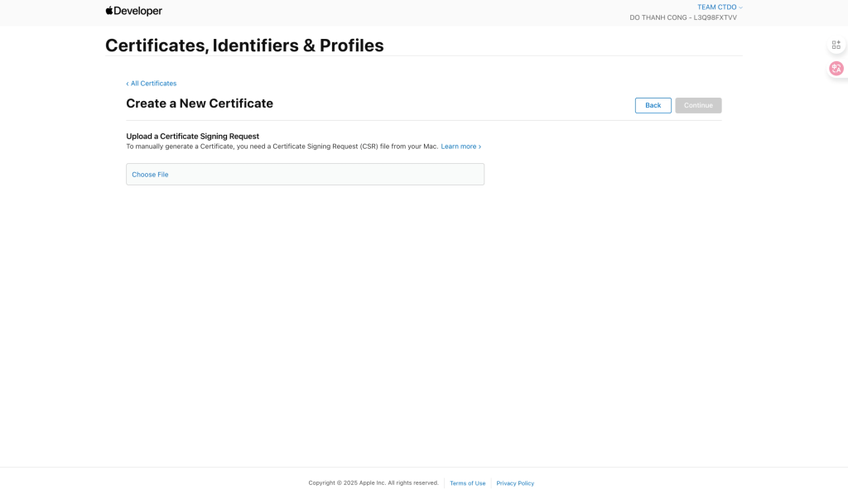Click the arrow after Learn more
The height and width of the screenshot is (504, 848).
(x=479, y=146)
